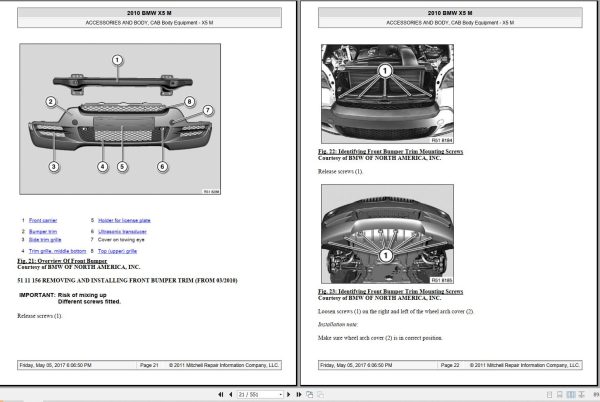Click the 'Loosen screws (1)' instruction line
Viewport: 600px width, 402px height.
click(396, 311)
